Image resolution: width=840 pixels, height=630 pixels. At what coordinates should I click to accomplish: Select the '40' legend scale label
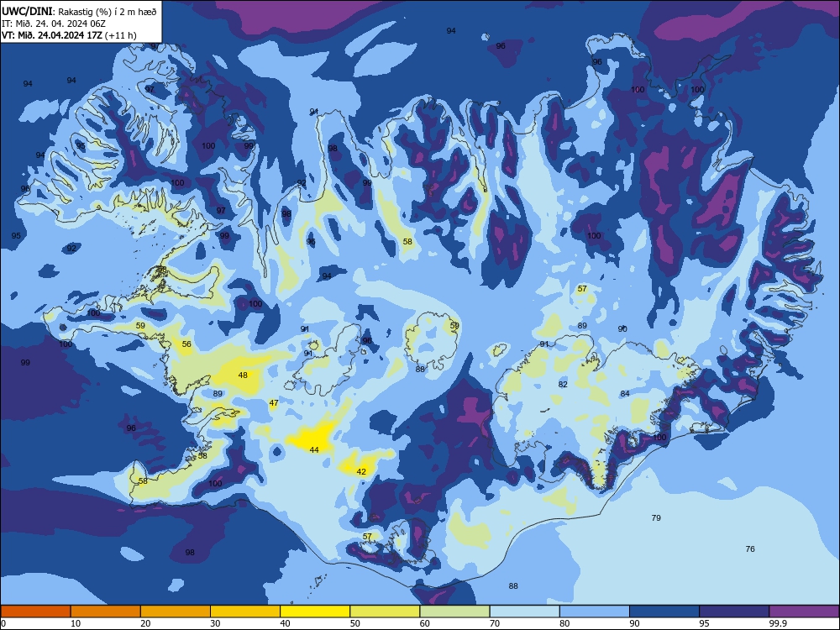tap(285, 623)
